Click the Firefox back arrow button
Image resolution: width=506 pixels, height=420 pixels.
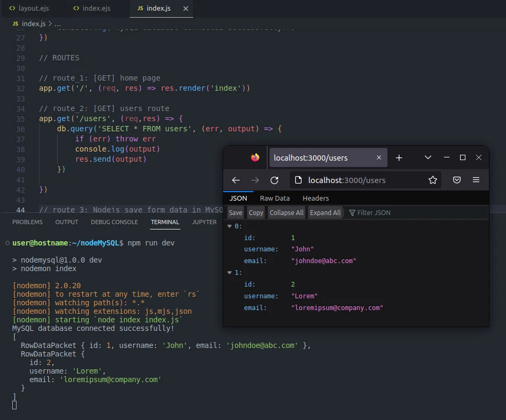click(235, 180)
